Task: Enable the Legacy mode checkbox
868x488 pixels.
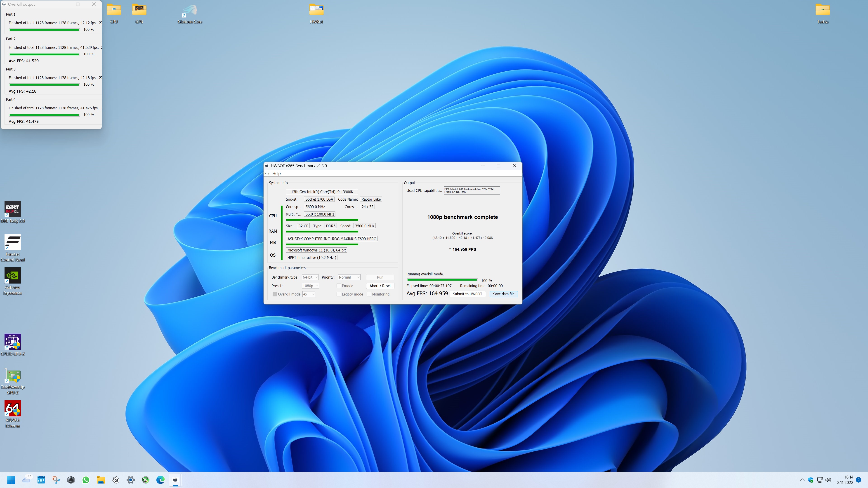Action: pyautogui.click(x=339, y=294)
